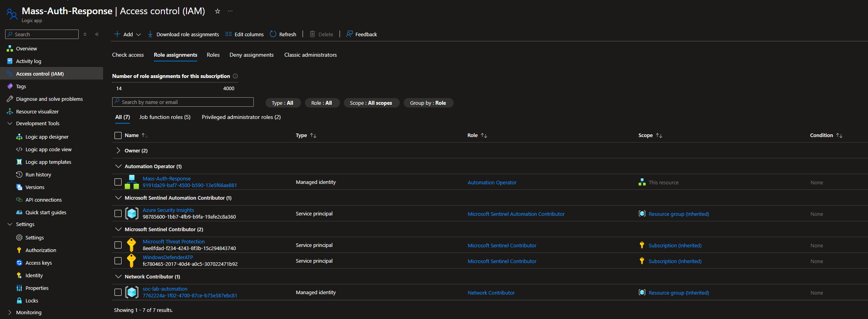
Task: Click the Refresh icon in the toolbar
Action: [273, 34]
